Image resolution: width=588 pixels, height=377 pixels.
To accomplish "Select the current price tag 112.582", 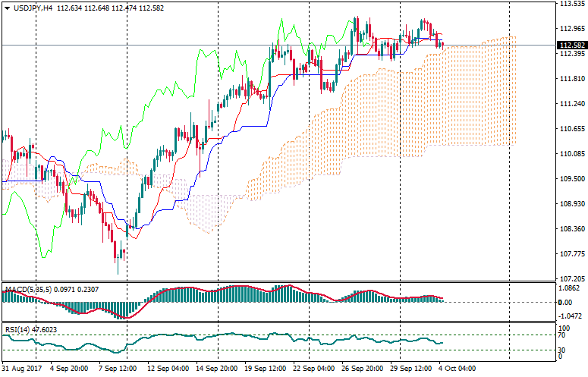I will 571,46.
